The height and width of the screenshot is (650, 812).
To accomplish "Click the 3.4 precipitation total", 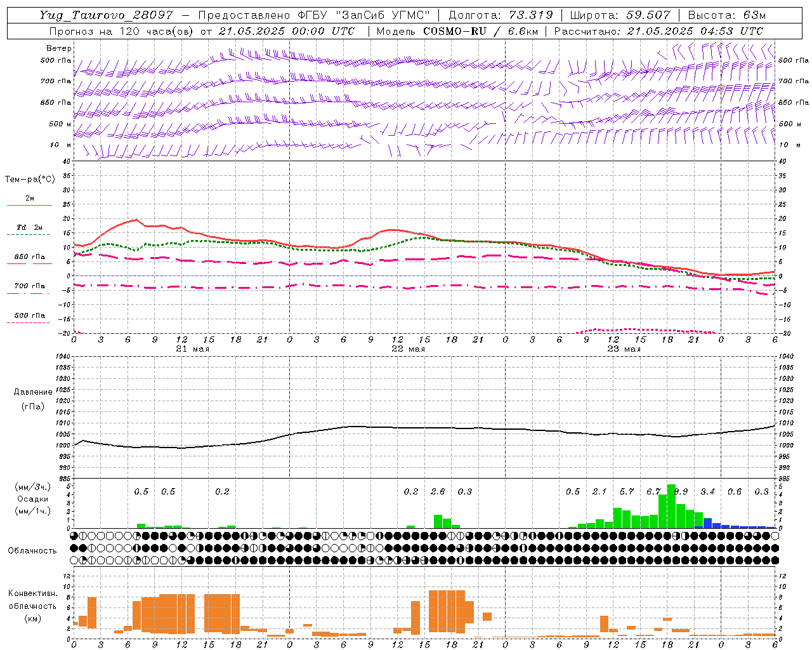I will [x=707, y=491].
